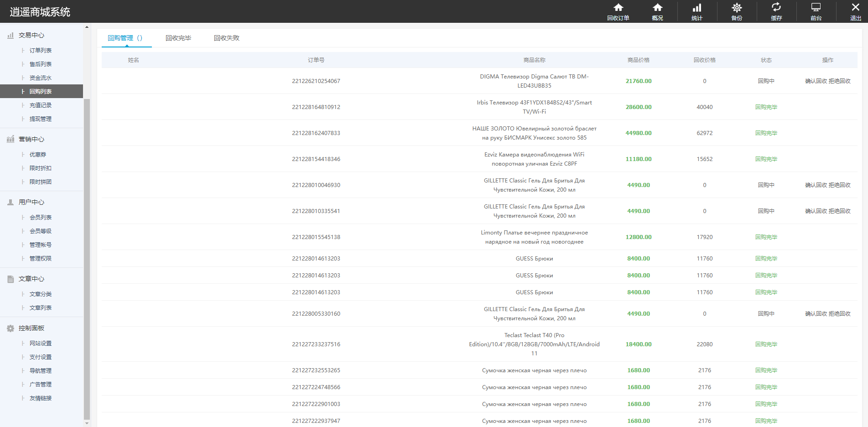Click the sidebar scrollbar down arrow

pyautogui.click(x=87, y=423)
